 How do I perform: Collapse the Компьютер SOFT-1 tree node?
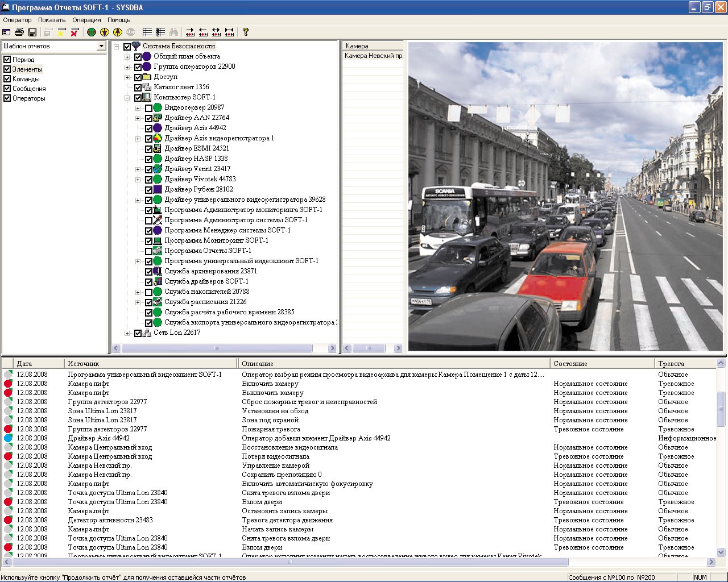127,98
